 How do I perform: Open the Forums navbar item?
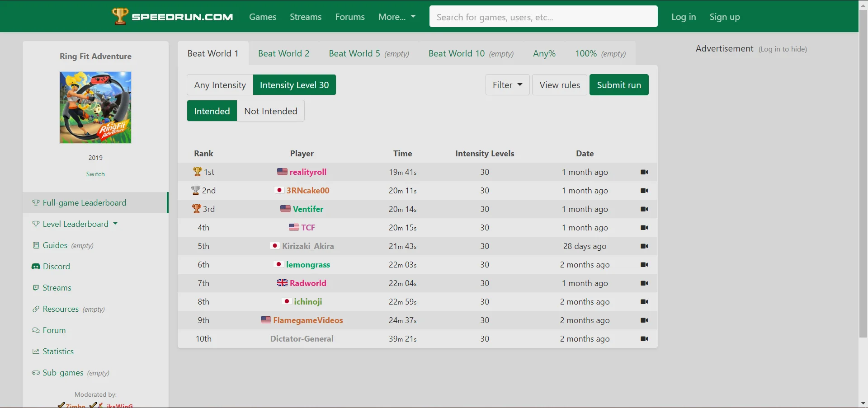[350, 17]
